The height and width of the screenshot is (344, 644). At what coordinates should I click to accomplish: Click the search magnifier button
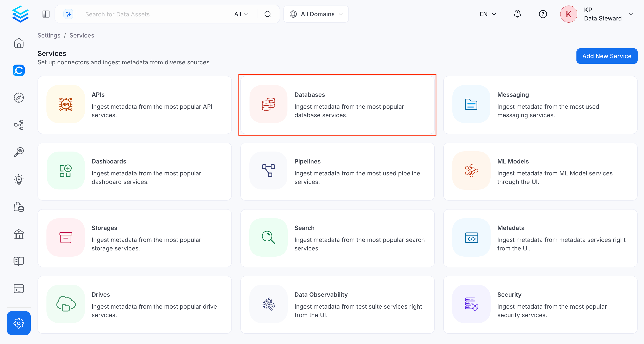pyautogui.click(x=267, y=14)
